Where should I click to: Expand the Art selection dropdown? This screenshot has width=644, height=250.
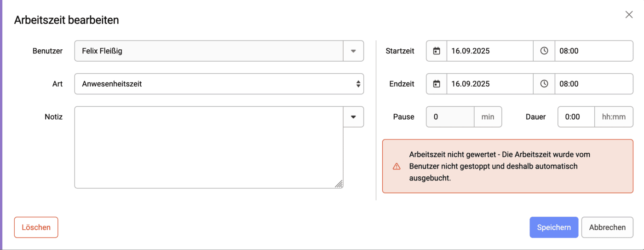[x=358, y=84]
